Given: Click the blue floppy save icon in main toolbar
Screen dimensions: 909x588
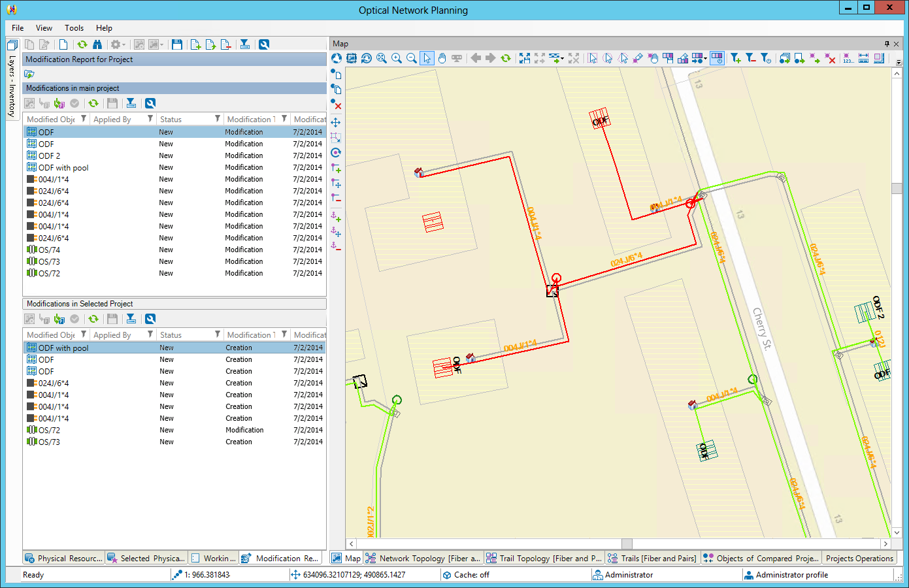Looking at the screenshot, I should coord(177,44).
